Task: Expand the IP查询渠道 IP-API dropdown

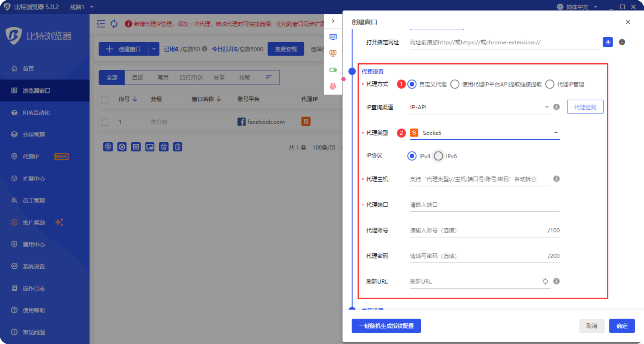Action: 480,107
